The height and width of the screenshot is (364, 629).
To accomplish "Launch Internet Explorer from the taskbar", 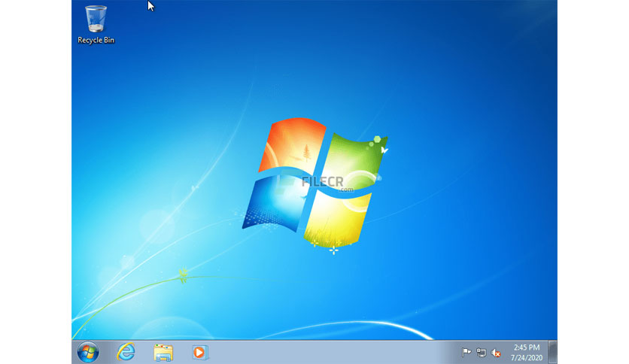I will point(126,352).
